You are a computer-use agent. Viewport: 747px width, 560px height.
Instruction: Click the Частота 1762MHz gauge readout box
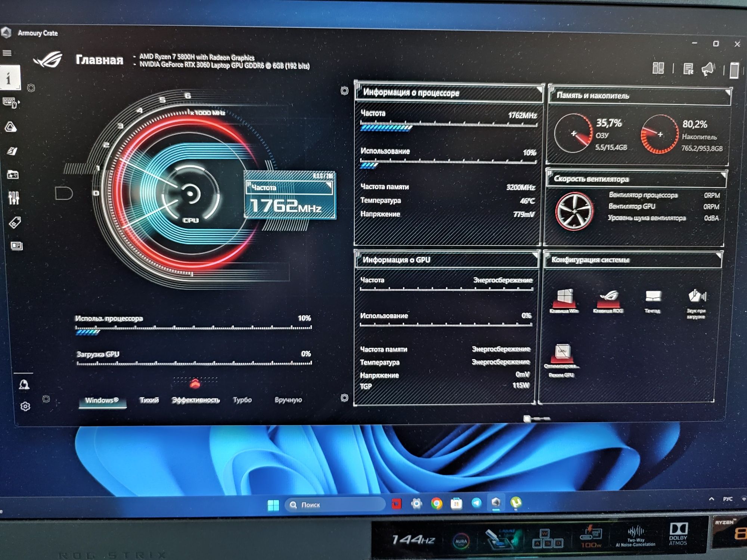290,195
